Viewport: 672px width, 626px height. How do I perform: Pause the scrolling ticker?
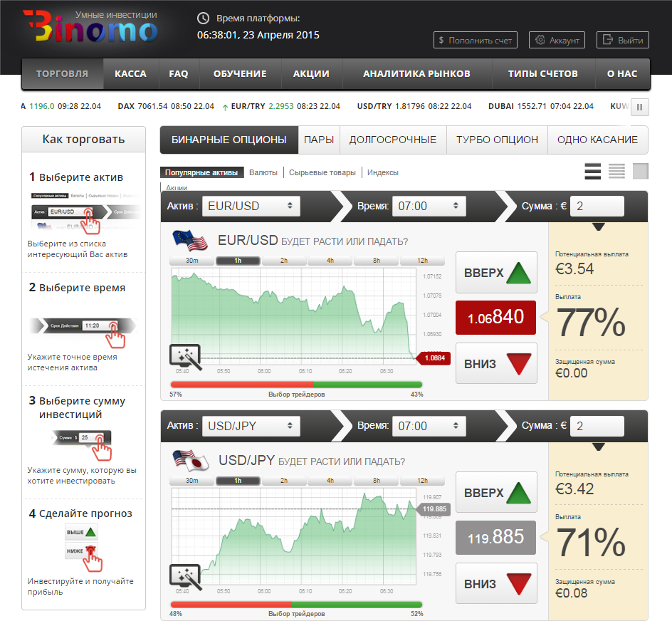[639, 107]
